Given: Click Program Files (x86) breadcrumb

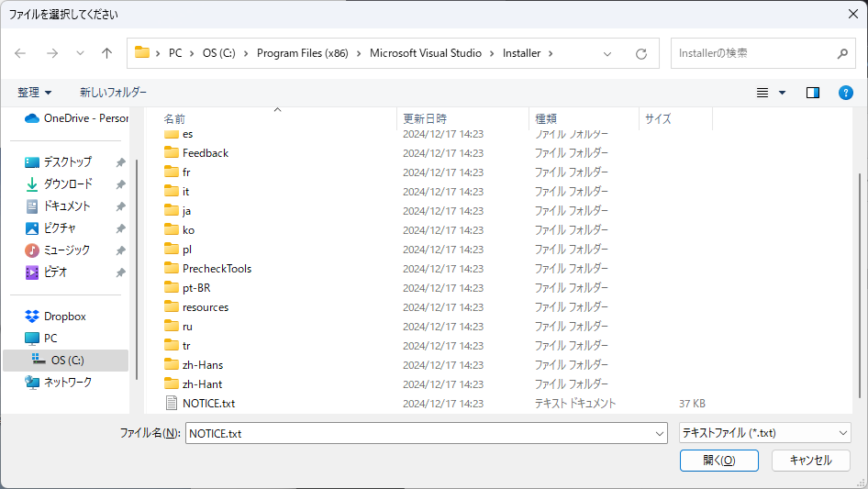Looking at the screenshot, I should tap(302, 53).
